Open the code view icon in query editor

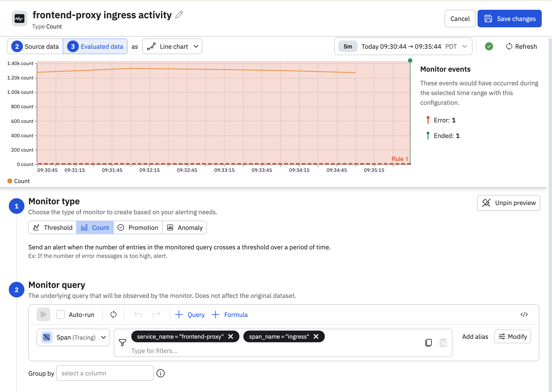pyautogui.click(x=524, y=314)
